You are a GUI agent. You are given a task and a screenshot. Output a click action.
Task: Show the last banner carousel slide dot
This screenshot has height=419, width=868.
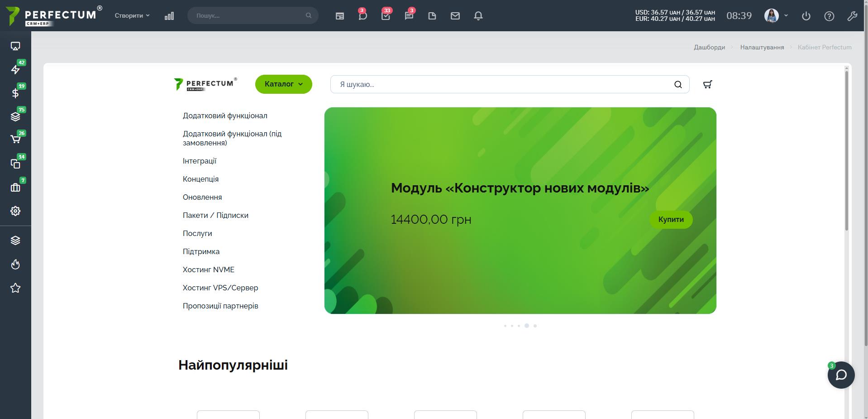(535, 326)
